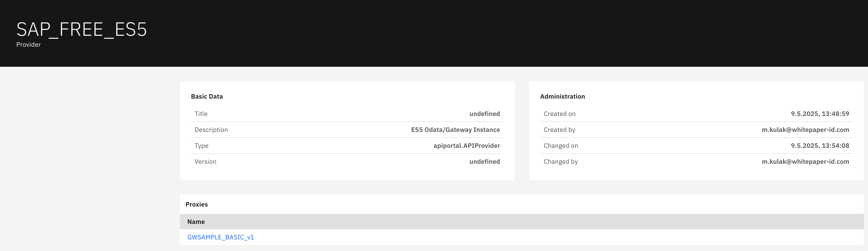Click the Provider subtitle under the title
The width and height of the screenshot is (868, 251).
coord(29,45)
